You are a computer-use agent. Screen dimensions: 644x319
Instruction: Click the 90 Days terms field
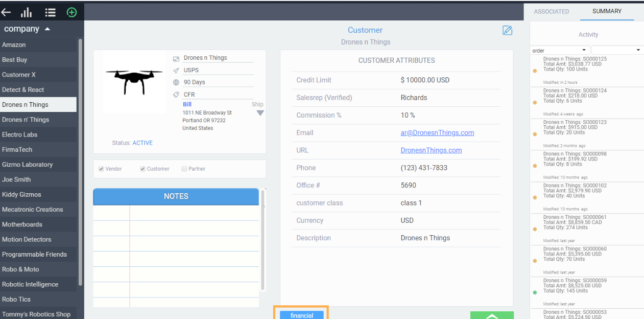pyautogui.click(x=218, y=82)
